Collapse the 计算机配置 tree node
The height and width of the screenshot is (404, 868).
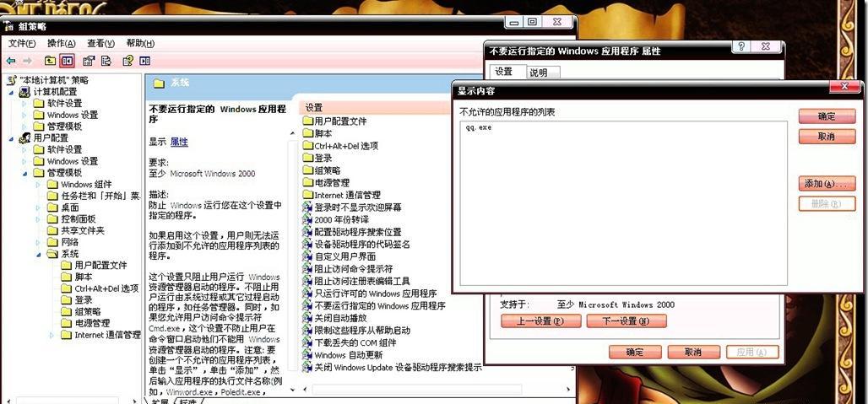tap(11, 92)
